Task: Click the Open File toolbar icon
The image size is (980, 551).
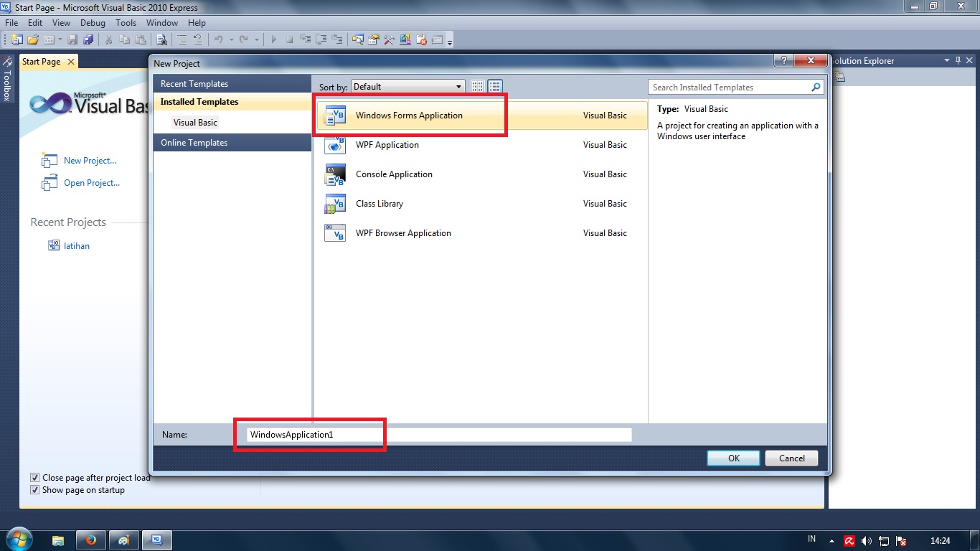Action: pos(34,39)
